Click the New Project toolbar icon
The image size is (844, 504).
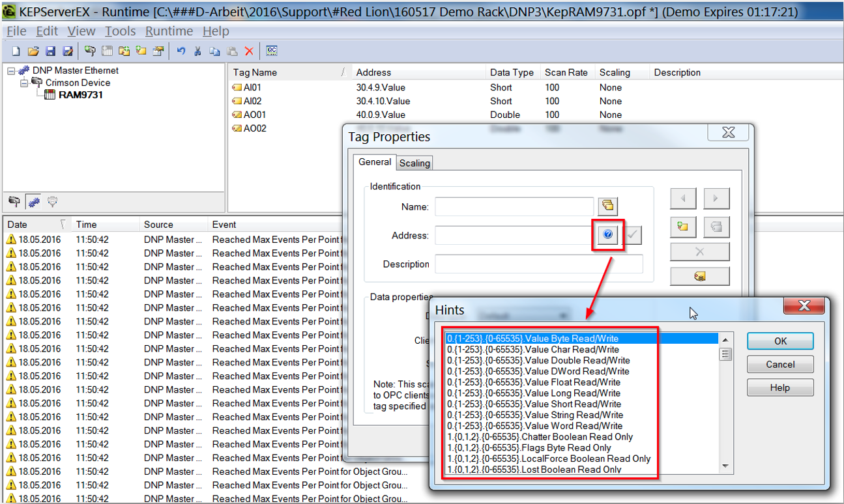click(16, 51)
